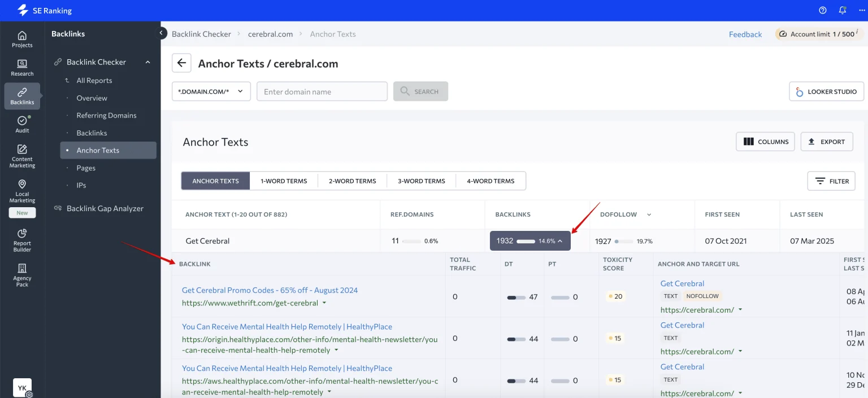Select the Research icon in sidebar
This screenshot has width=868, height=398.
[21, 68]
